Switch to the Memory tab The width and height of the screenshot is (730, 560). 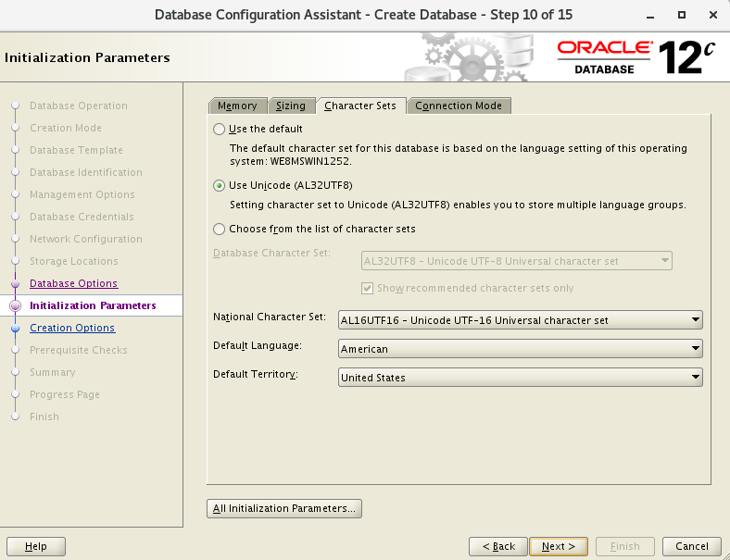(237, 106)
